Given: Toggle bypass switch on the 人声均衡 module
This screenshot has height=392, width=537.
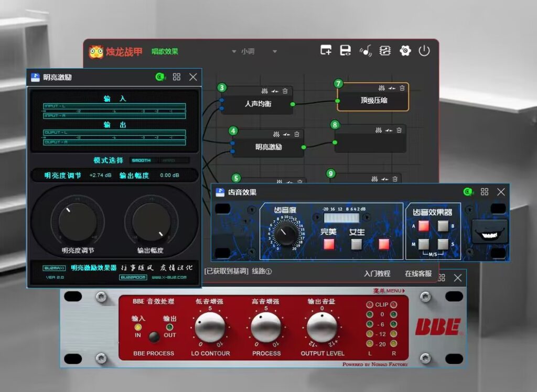Looking at the screenshot, I should coord(275,91).
